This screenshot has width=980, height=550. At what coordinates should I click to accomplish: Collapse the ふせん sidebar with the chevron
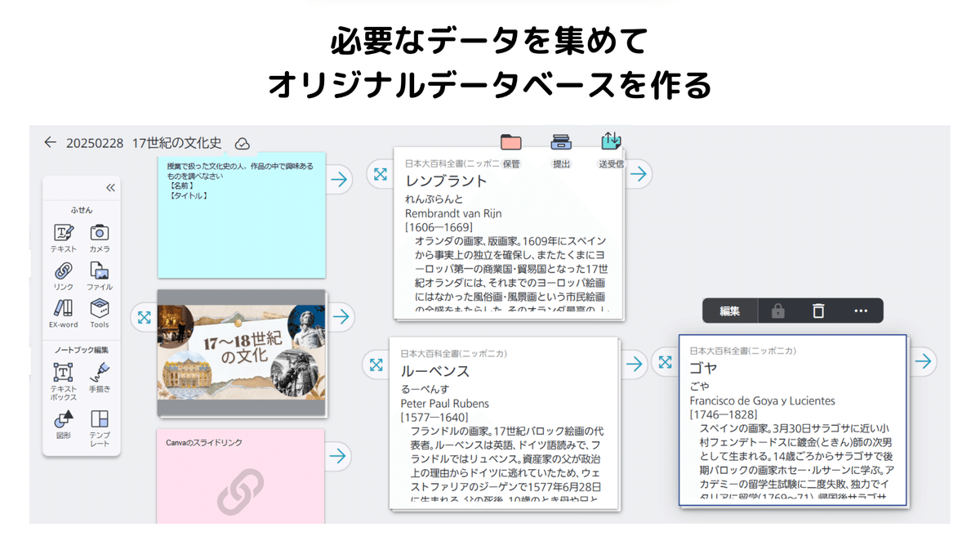click(x=109, y=186)
